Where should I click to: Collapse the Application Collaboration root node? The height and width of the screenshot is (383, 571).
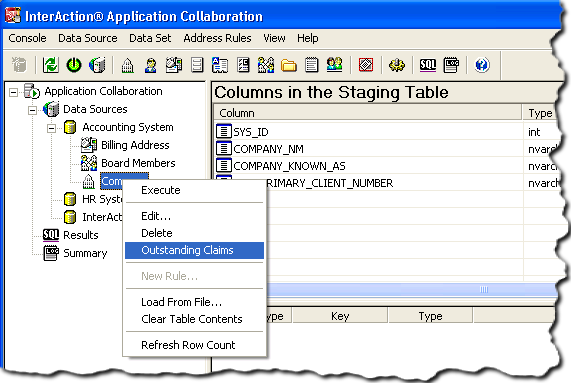click(x=13, y=92)
